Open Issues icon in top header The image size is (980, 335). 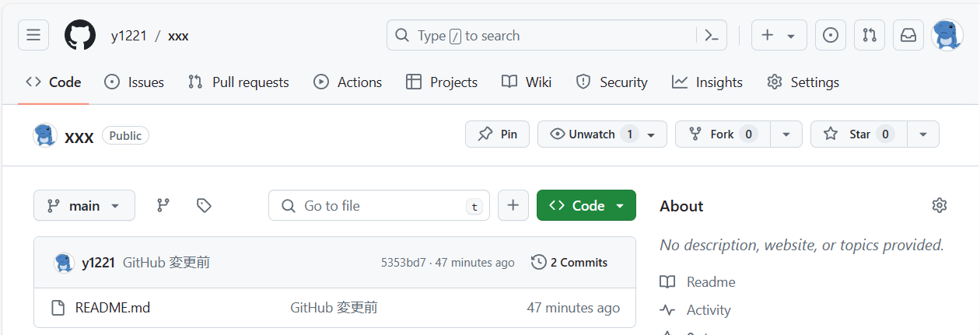[x=831, y=35]
